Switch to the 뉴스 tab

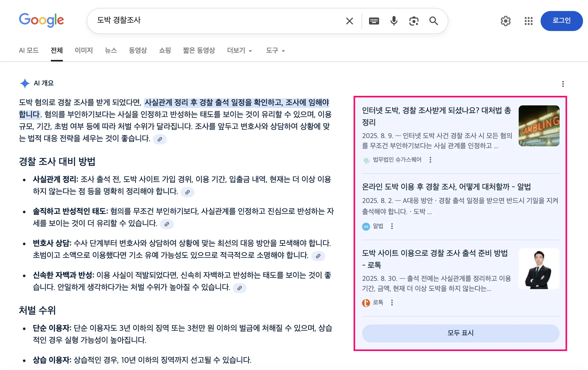pos(111,50)
